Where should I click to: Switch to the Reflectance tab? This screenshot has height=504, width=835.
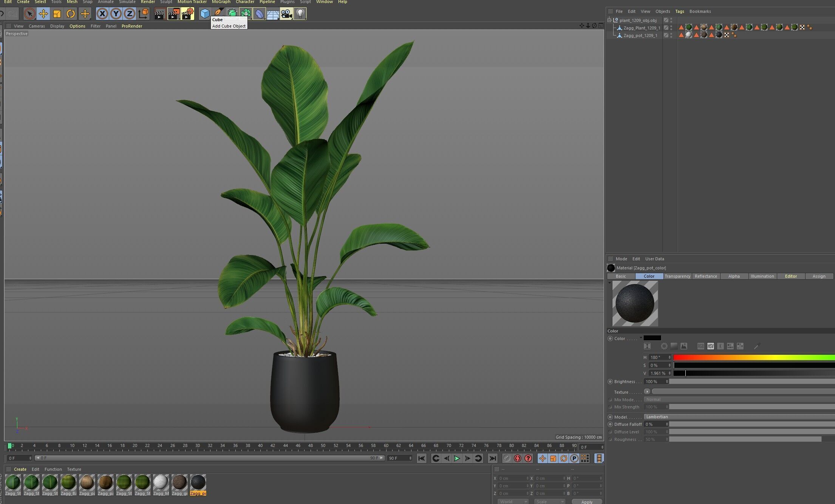click(706, 276)
